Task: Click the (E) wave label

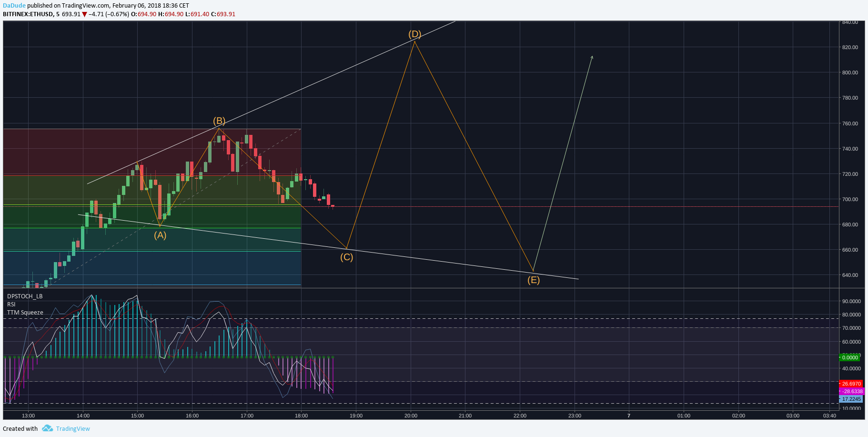Action: [534, 280]
